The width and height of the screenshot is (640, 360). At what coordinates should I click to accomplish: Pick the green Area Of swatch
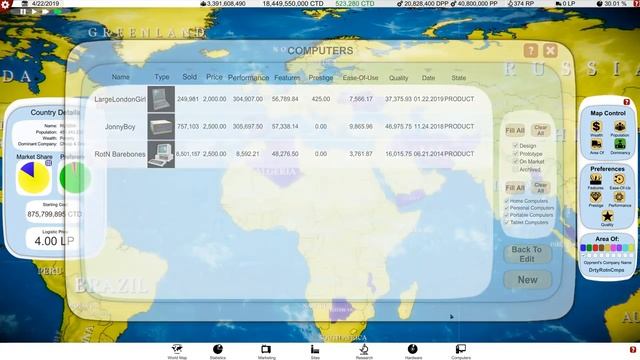[589, 248]
